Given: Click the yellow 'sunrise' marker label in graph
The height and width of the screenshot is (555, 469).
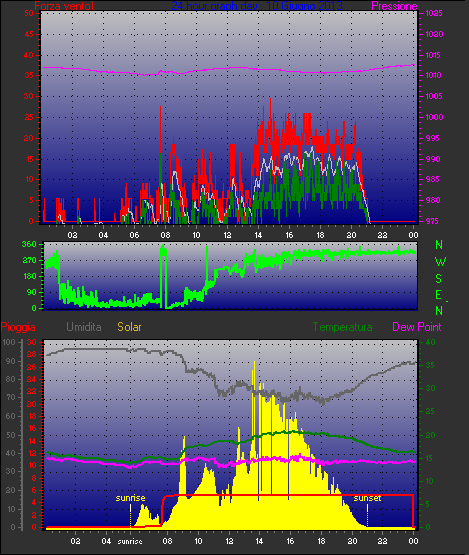Looking at the screenshot, I should (130, 498).
